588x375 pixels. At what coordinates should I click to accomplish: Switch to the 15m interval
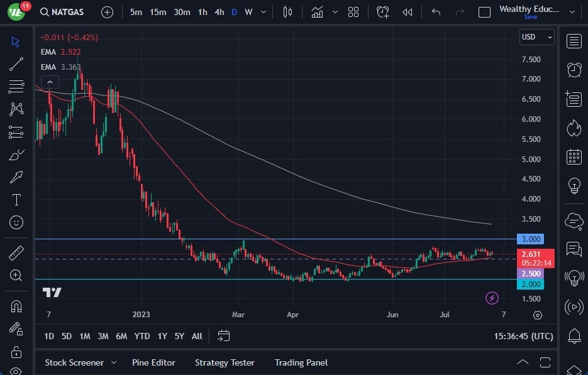[158, 13]
